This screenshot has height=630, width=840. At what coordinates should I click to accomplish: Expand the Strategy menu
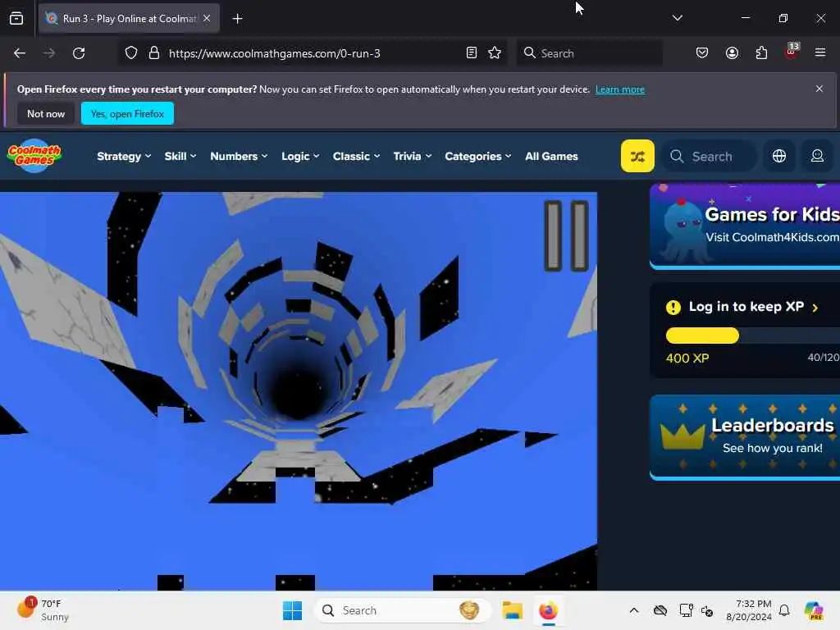click(x=124, y=157)
